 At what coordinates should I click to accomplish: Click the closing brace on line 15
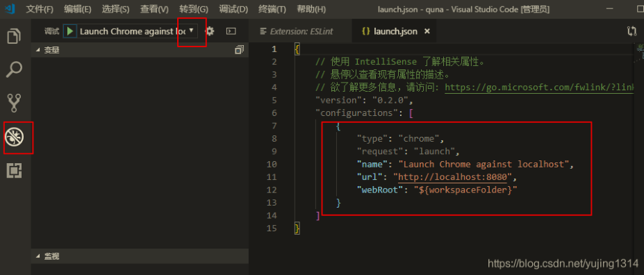click(297, 228)
